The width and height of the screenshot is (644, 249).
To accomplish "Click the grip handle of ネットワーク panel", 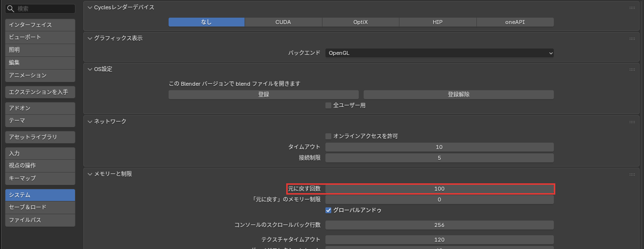I will tap(632, 121).
